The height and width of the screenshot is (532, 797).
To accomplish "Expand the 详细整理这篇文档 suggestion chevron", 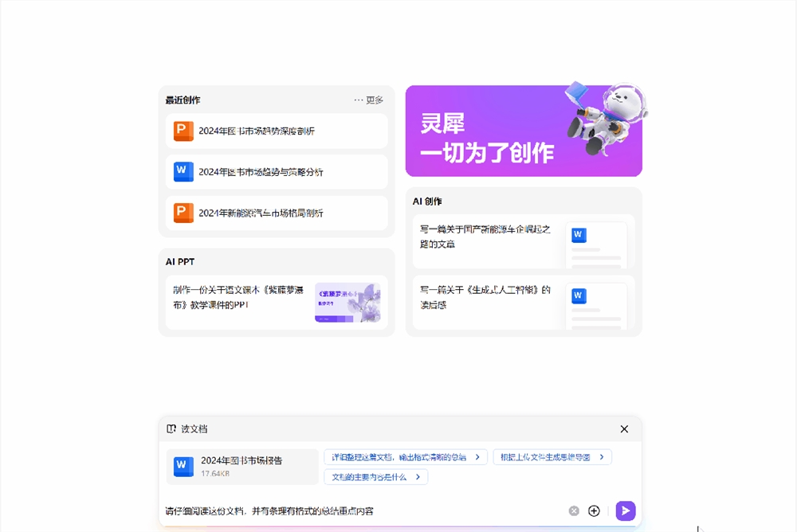I will coord(477,456).
